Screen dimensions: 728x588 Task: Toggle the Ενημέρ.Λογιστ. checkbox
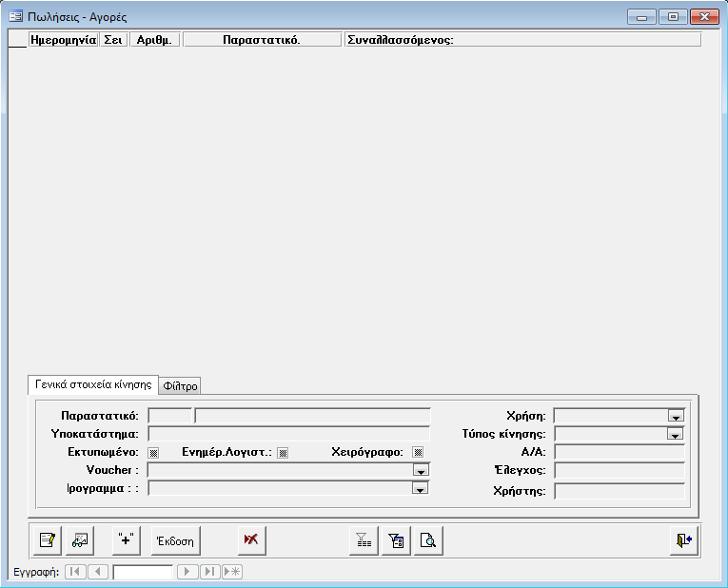pyautogui.click(x=282, y=453)
